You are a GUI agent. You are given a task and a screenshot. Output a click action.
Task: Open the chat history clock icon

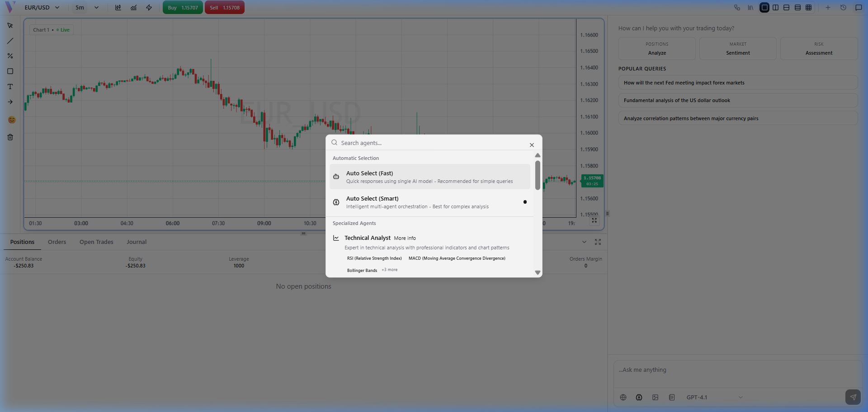843,8
